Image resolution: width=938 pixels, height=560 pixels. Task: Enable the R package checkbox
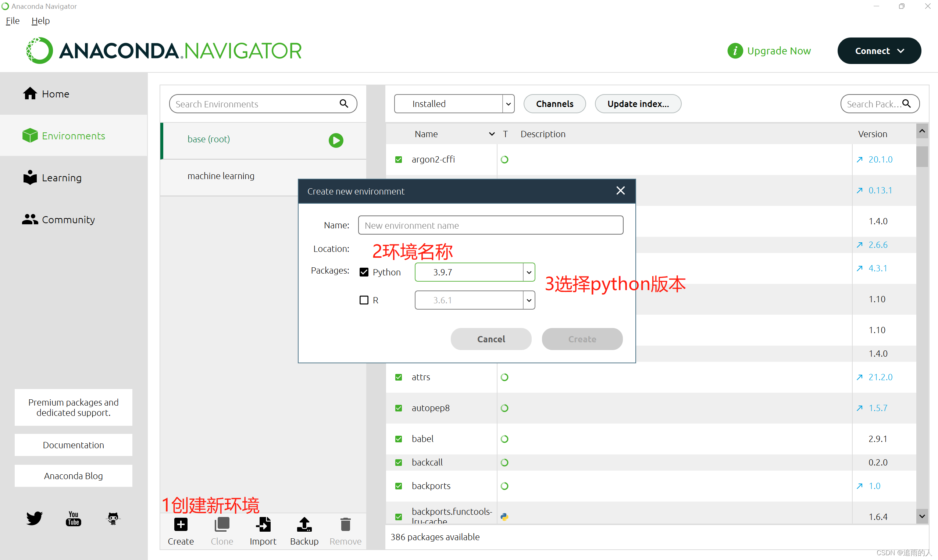click(x=364, y=300)
